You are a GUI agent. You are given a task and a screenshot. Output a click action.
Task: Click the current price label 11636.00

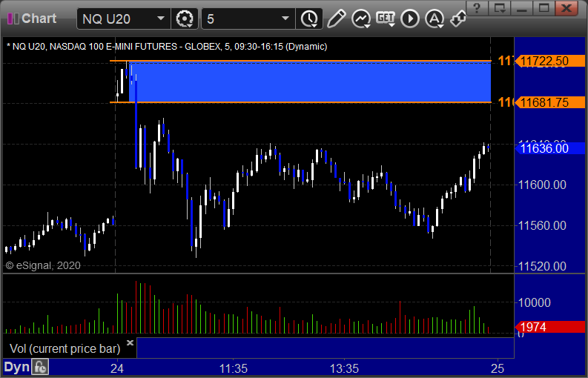[549, 148]
